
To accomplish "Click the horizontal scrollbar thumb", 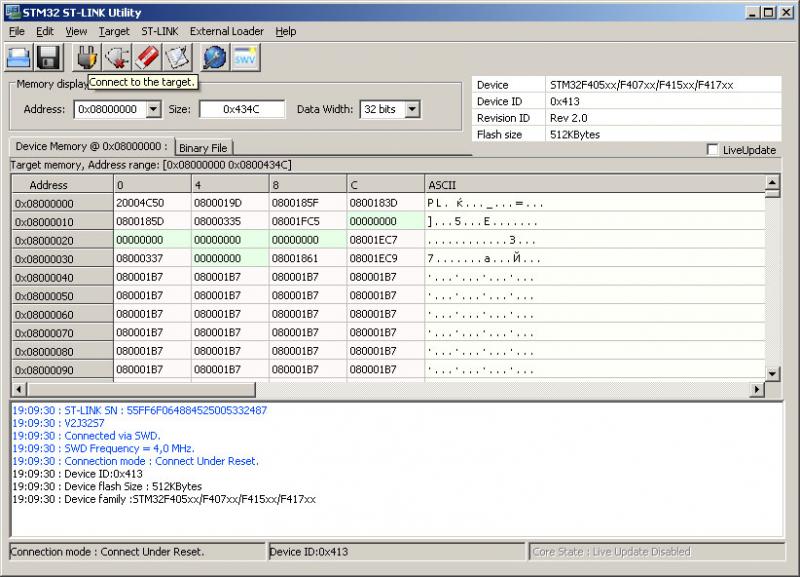I will click(x=141, y=390).
